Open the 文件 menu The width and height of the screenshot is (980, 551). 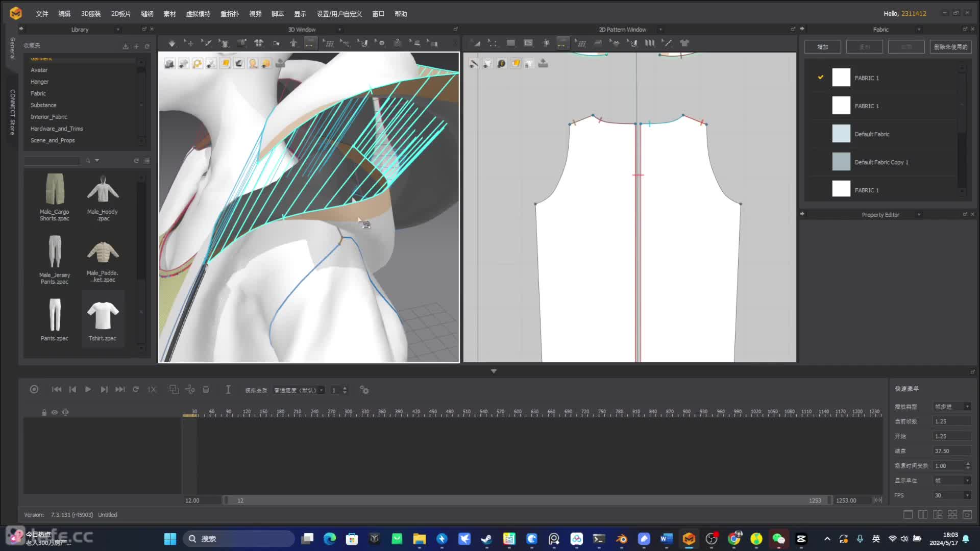(x=42, y=14)
